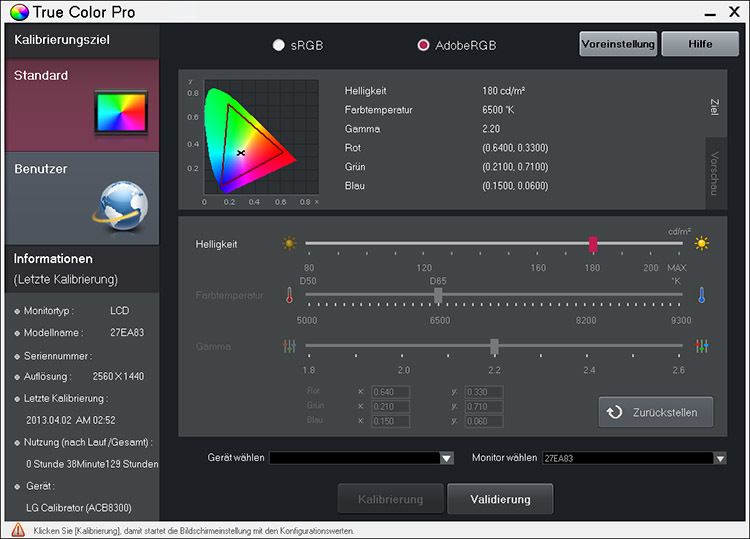
Task: Close the True Color Pro window
Action: point(734,12)
